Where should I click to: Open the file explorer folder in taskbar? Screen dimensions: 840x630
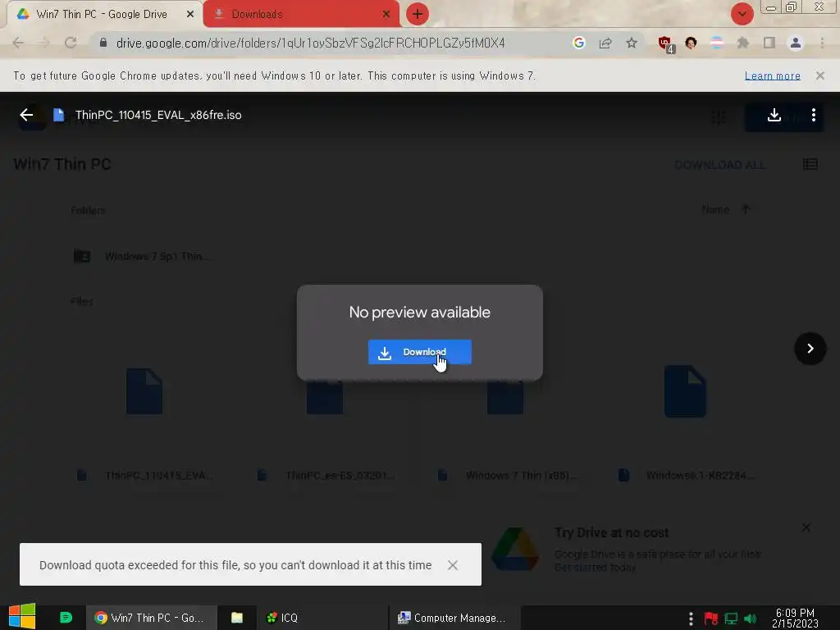[237, 618]
